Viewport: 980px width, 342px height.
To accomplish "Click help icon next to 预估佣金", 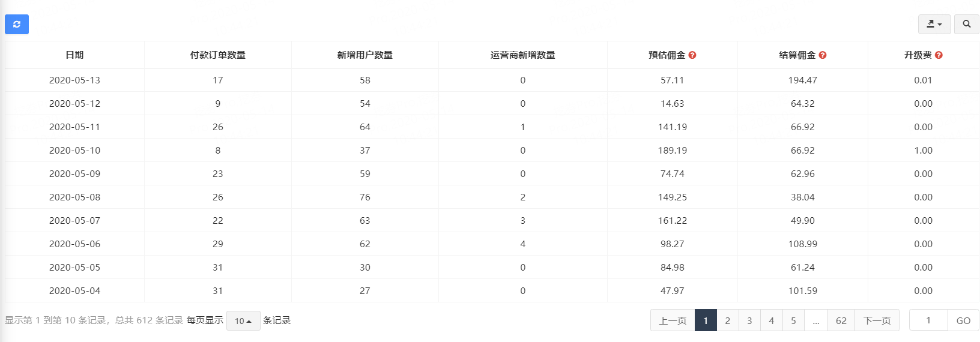I will click(692, 55).
